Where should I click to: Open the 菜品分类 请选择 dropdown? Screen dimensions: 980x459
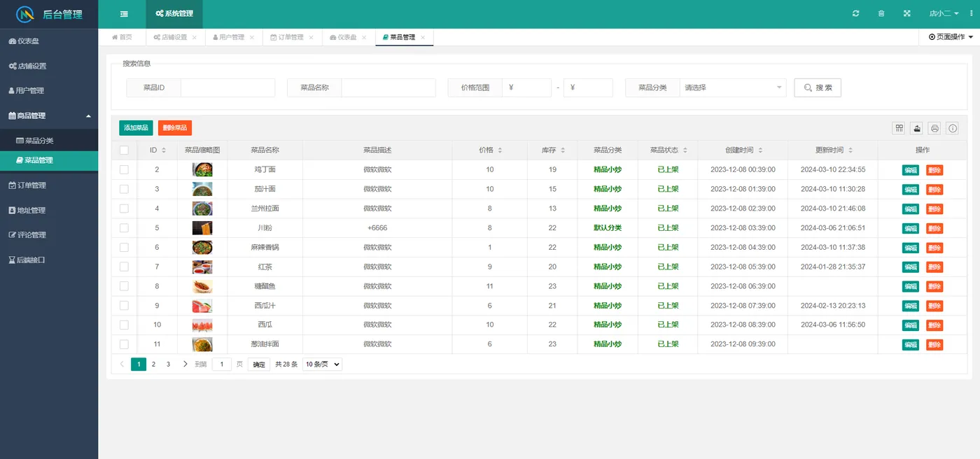click(733, 87)
